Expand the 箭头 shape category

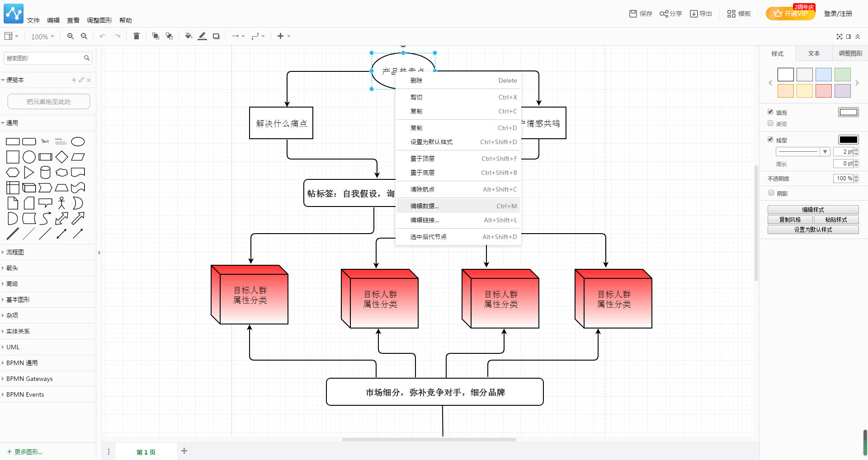[48, 268]
